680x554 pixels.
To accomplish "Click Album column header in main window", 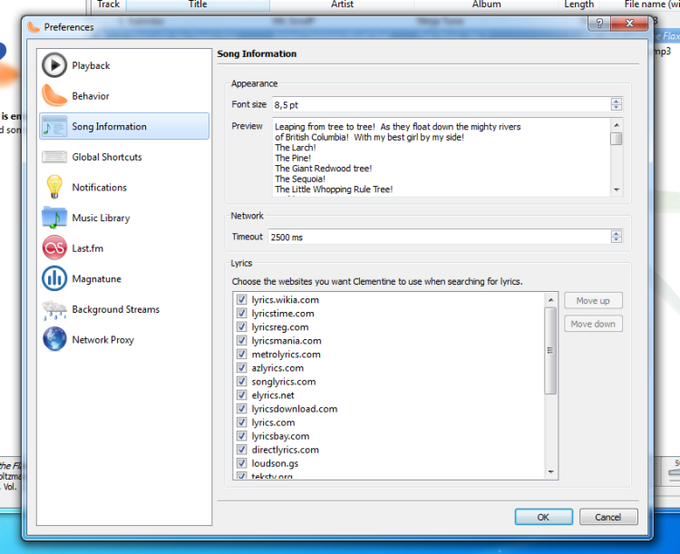I will tap(487, 4).
